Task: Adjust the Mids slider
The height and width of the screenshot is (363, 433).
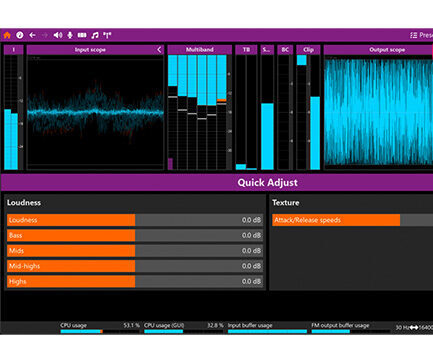Action: click(x=135, y=251)
